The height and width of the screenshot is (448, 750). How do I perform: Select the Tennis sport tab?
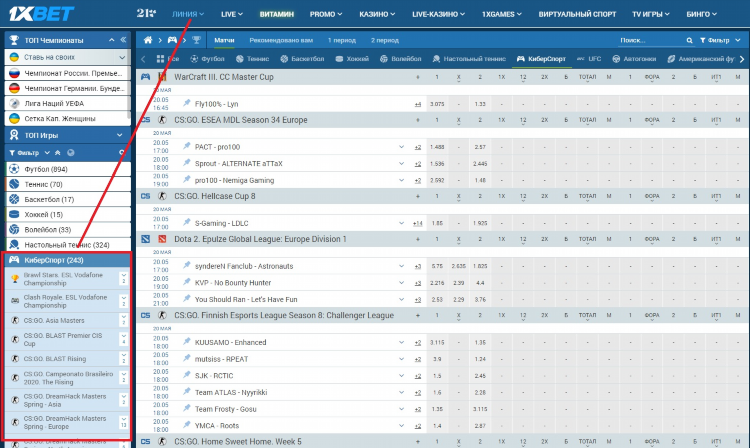coord(253,59)
